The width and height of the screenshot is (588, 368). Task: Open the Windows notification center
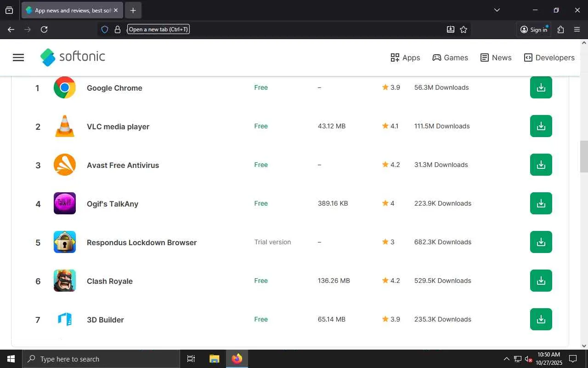[x=573, y=359]
